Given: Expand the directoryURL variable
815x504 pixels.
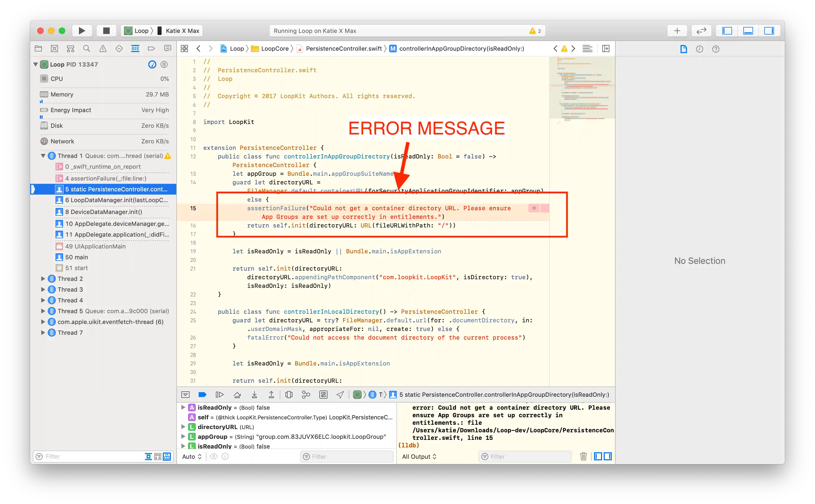Looking at the screenshot, I should (183, 427).
